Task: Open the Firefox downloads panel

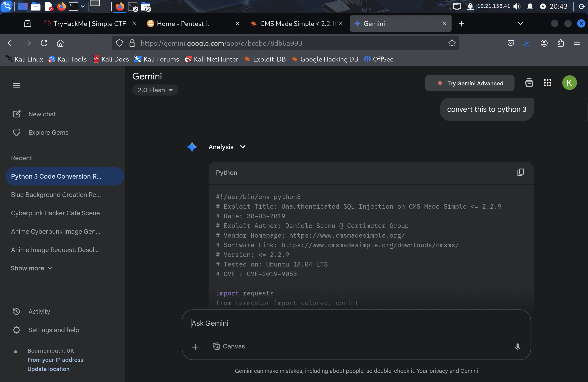Action: click(x=527, y=43)
